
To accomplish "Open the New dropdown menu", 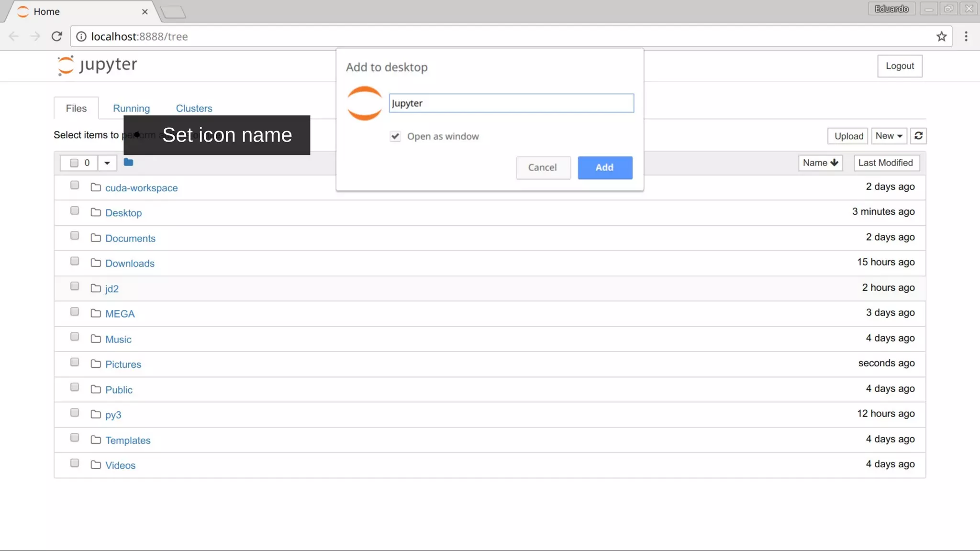I will pyautogui.click(x=889, y=136).
